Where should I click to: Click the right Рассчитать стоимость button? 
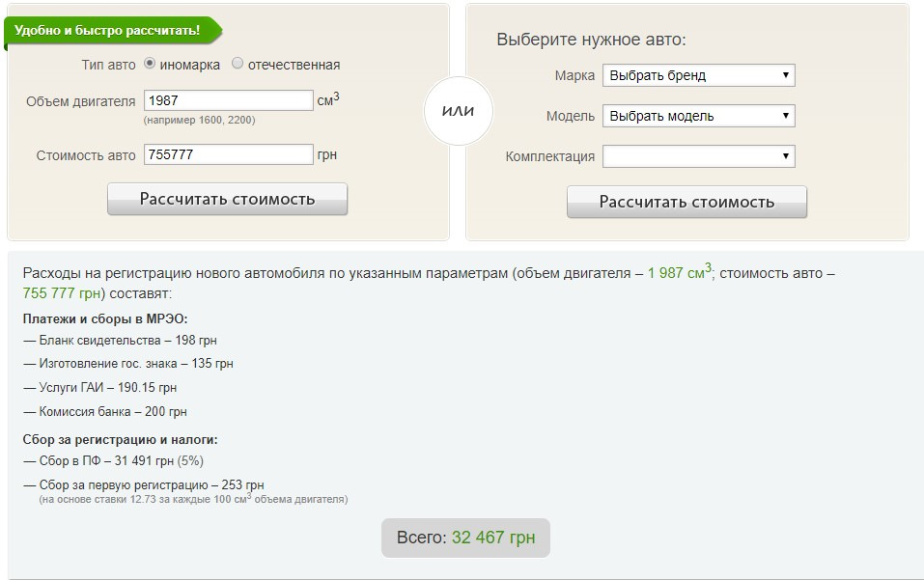click(686, 202)
